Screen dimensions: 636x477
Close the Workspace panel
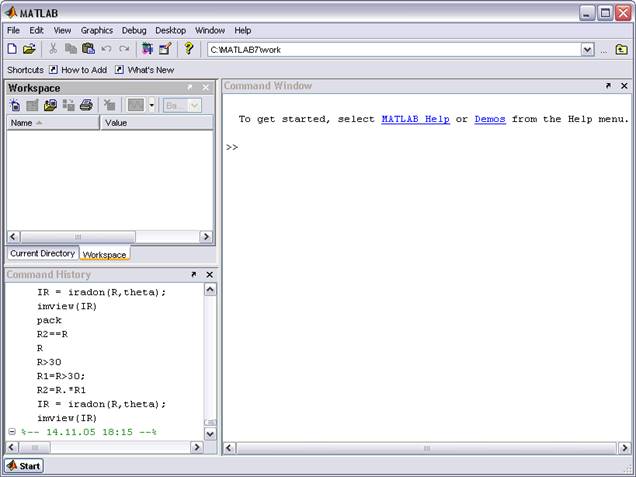click(x=206, y=87)
